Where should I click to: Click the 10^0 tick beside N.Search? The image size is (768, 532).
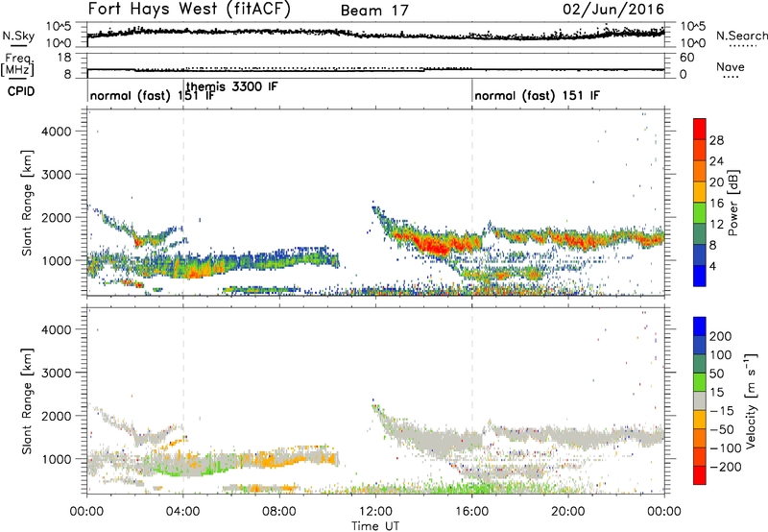point(693,43)
